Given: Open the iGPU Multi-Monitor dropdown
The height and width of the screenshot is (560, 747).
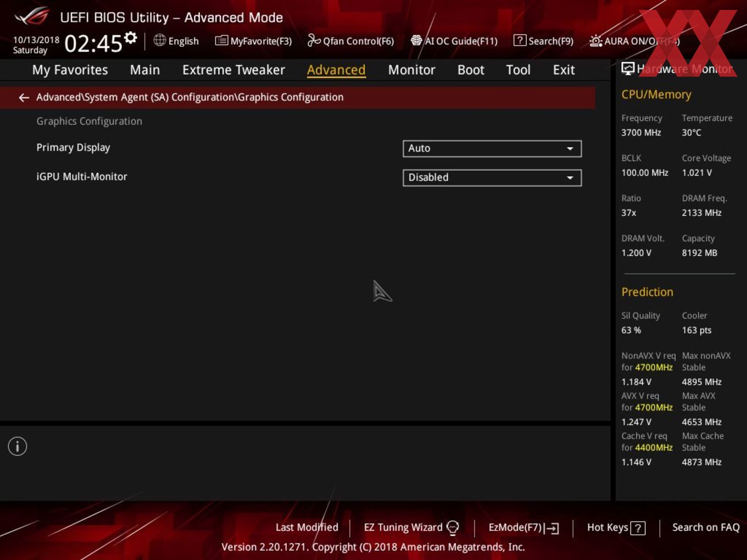Looking at the screenshot, I should [x=492, y=177].
